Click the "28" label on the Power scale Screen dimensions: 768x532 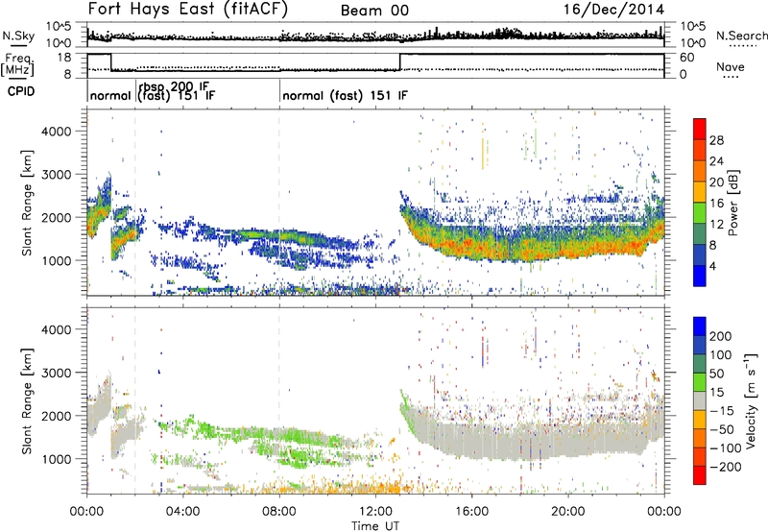pos(716,140)
